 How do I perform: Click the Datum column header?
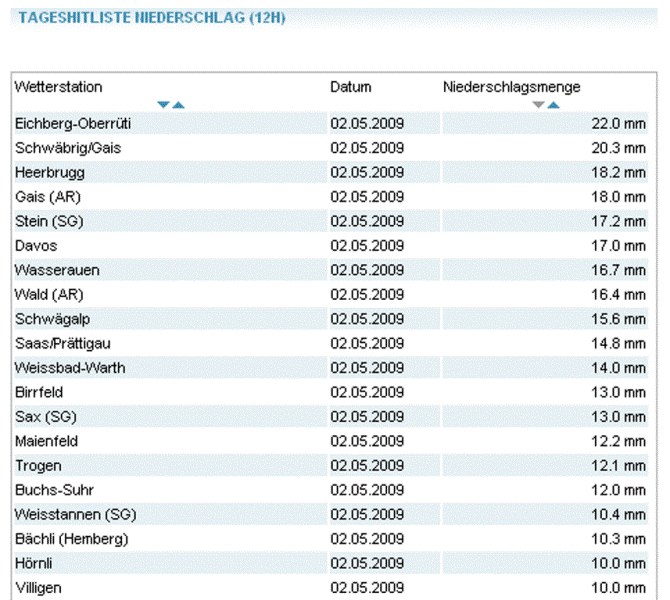pyautogui.click(x=350, y=87)
